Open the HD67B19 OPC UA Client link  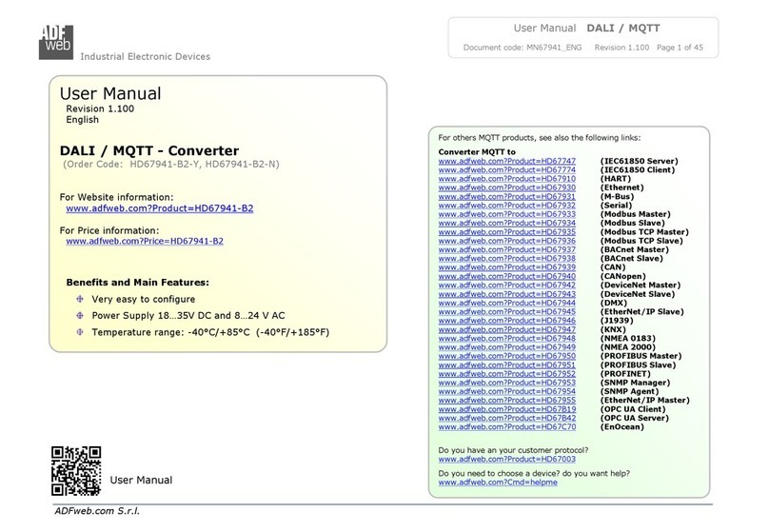point(507,409)
